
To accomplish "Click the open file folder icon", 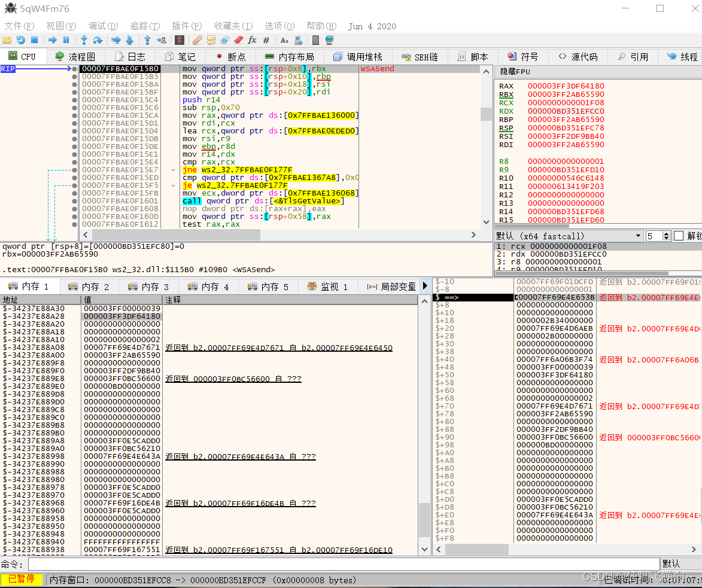I will click(x=7, y=40).
